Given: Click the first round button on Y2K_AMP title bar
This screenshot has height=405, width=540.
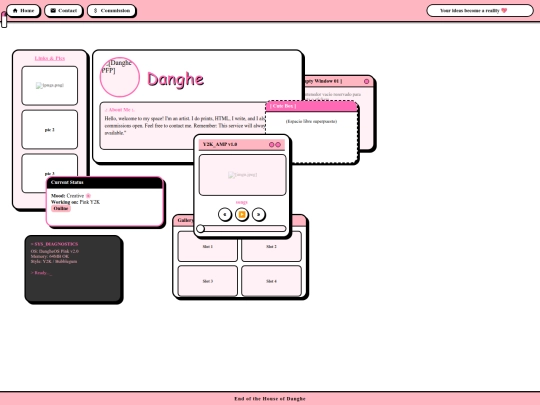Looking at the screenshot, I should [x=271, y=145].
